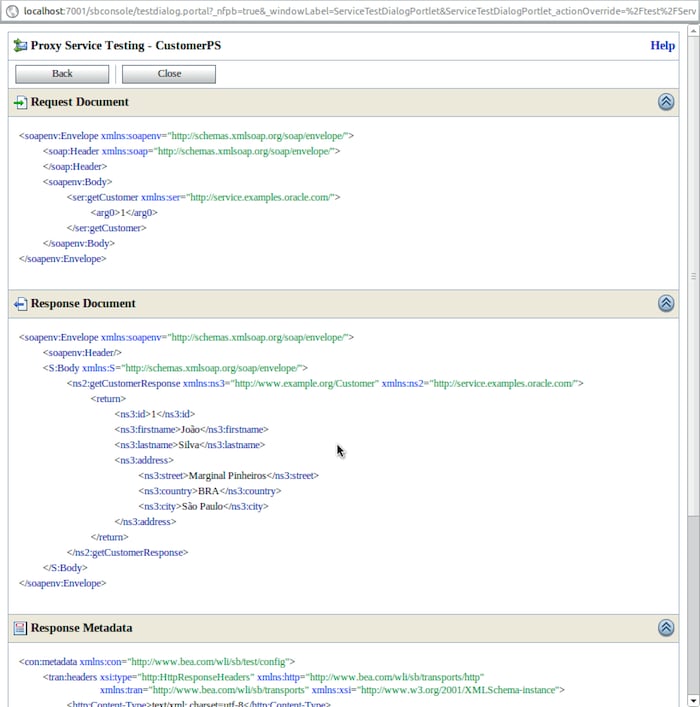The image size is (700, 707).
Task: Click the Close button
Action: click(169, 74)
